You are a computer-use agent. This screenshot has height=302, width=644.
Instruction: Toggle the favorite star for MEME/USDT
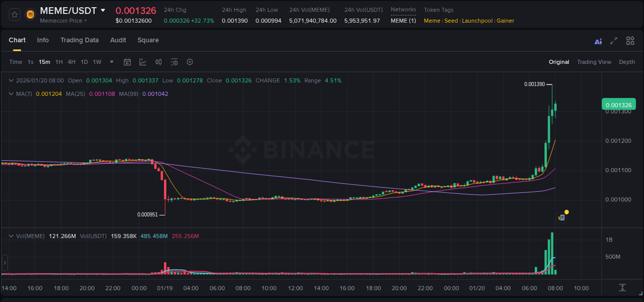(x=14, y=14)
